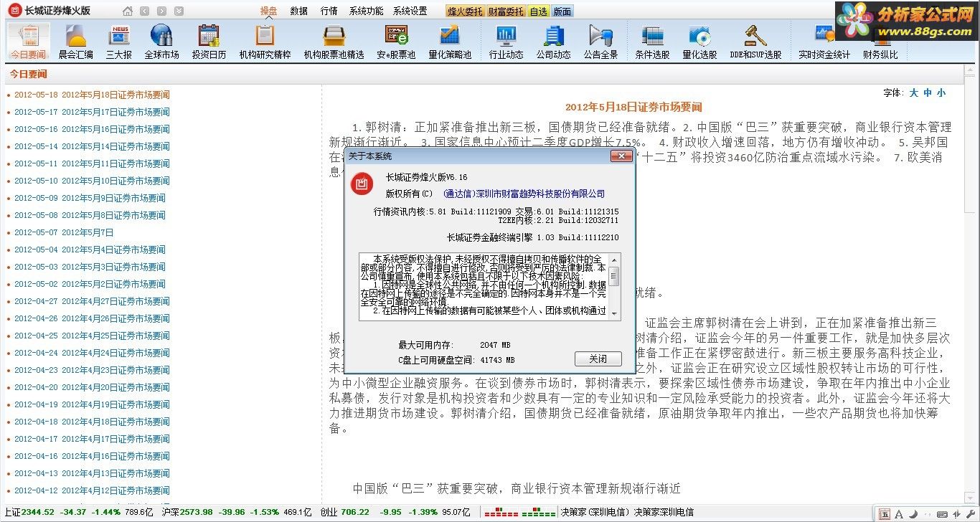This screenshot has height=522, width=980.
Task: Click the 沪深 index value in status bar
Action: click(196, 512)
